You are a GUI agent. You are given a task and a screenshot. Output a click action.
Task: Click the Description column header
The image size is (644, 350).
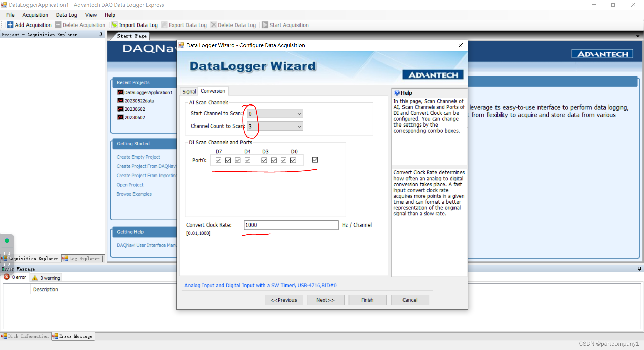tap(46, 290)
